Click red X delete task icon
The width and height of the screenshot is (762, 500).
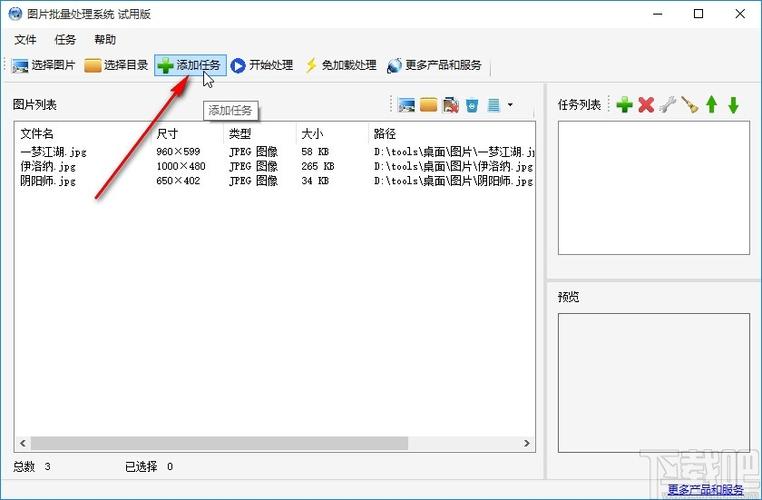pyautogui.click(x=646, y=104)
